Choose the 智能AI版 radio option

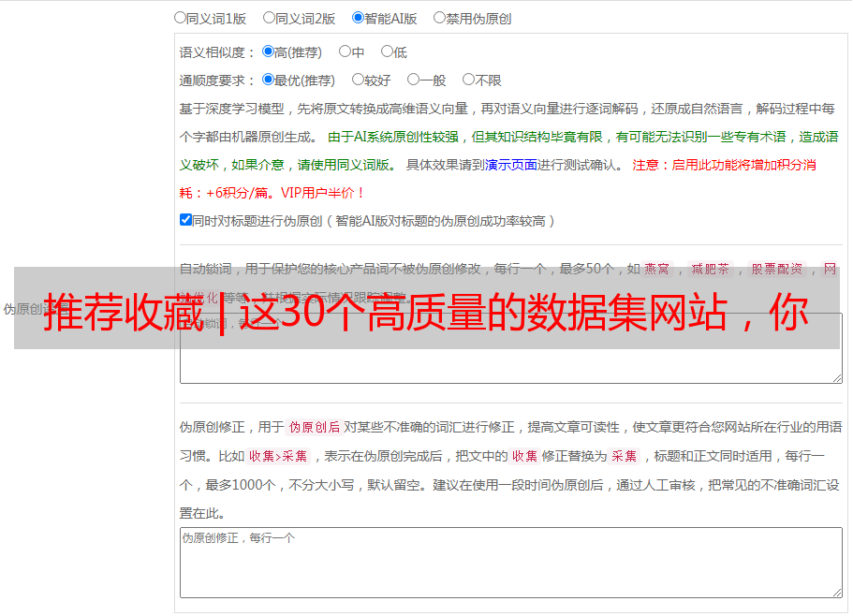tap(358, 18)
